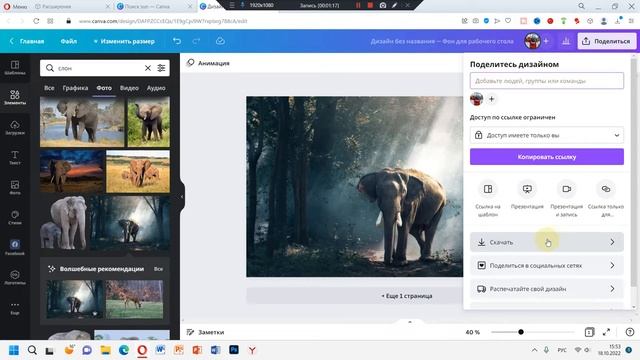Select white elephant with calf thumbnail

[x=64, y=223]
